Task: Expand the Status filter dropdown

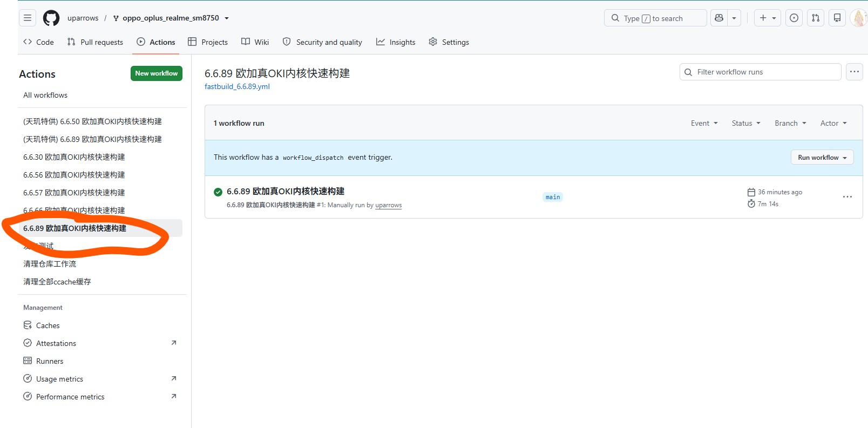Action: 746,123
